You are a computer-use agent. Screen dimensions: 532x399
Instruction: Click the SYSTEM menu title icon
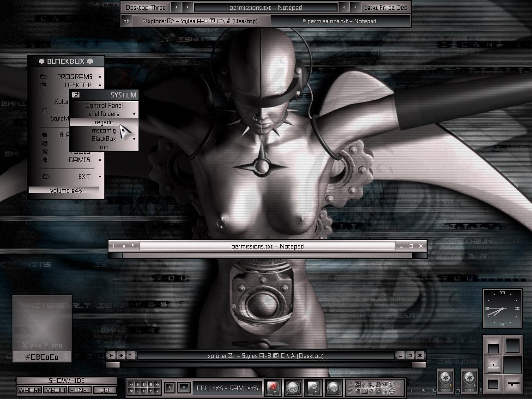[76, 95]
